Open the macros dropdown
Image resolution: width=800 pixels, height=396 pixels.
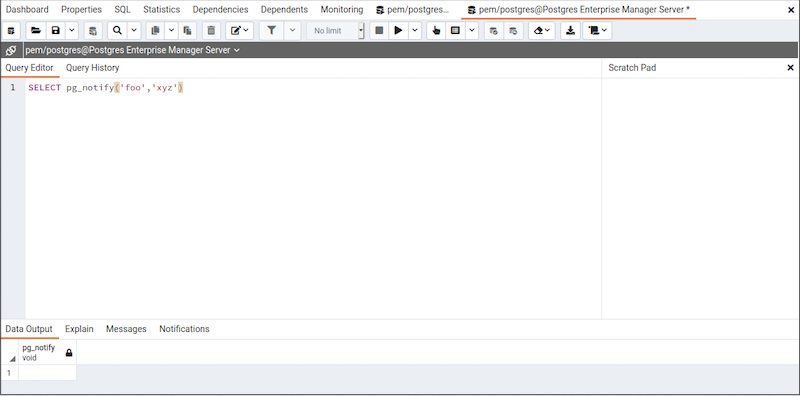pos(597,31)
